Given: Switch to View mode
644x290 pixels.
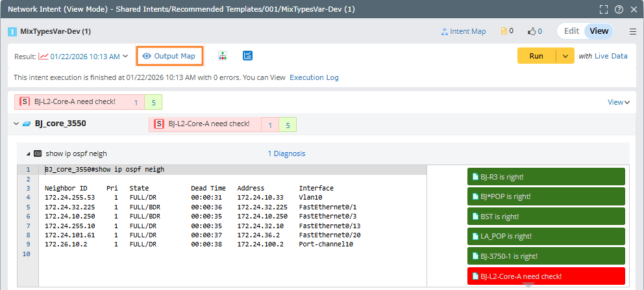Looking at the screenshot, I should click(599, 31).
